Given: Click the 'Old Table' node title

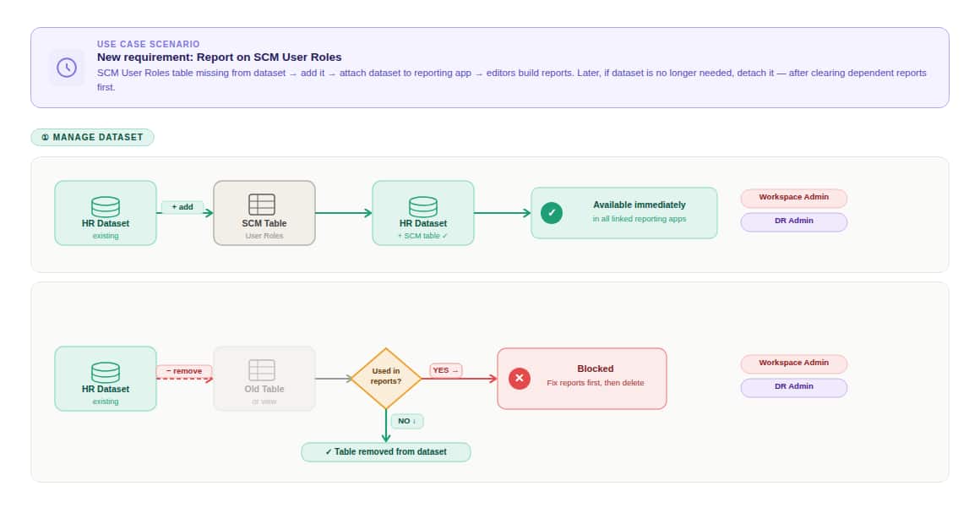Looking at the screenshot, I should (x=264, y=389).
